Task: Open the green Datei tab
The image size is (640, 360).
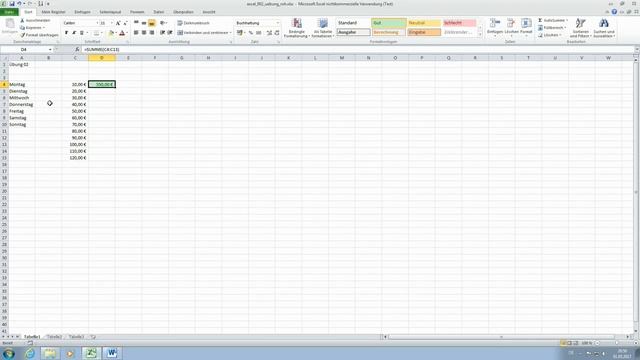Action: [9, 12]
